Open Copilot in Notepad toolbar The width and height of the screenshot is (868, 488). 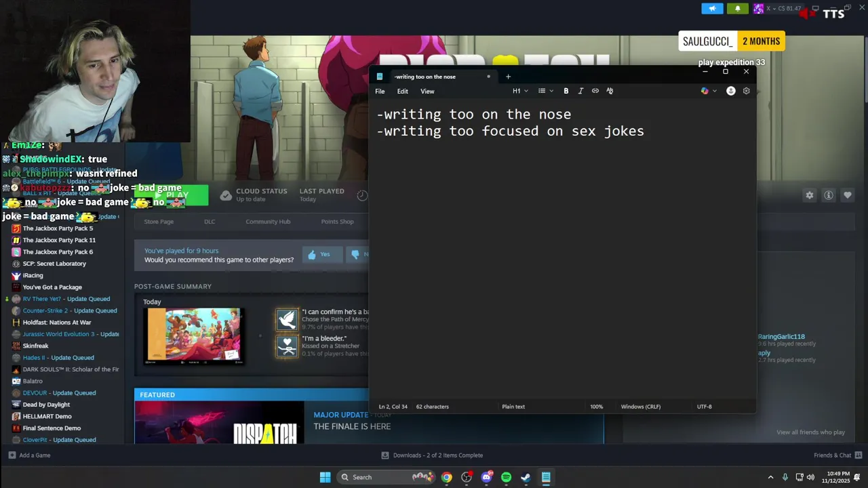click(x=705, y=91)
